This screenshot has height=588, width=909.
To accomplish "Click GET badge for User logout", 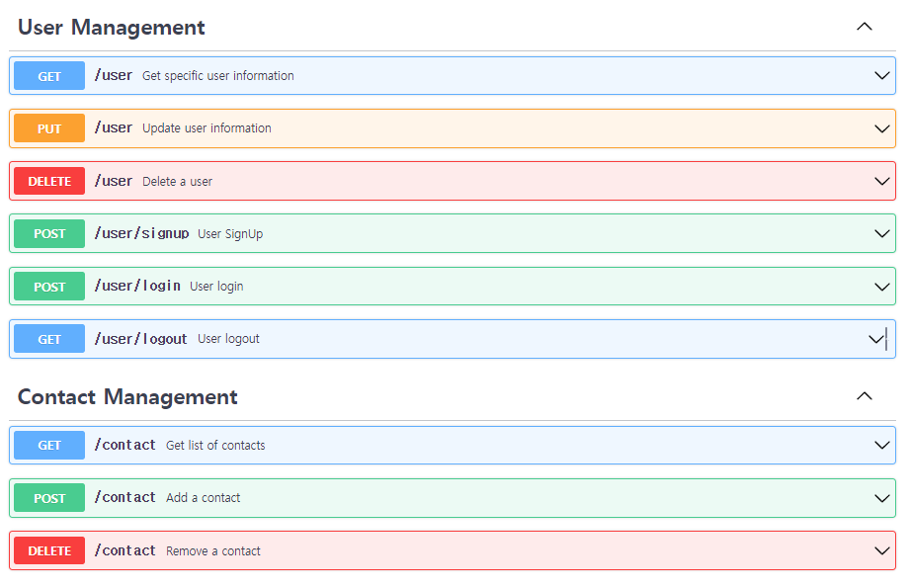I will pos(49,339).
